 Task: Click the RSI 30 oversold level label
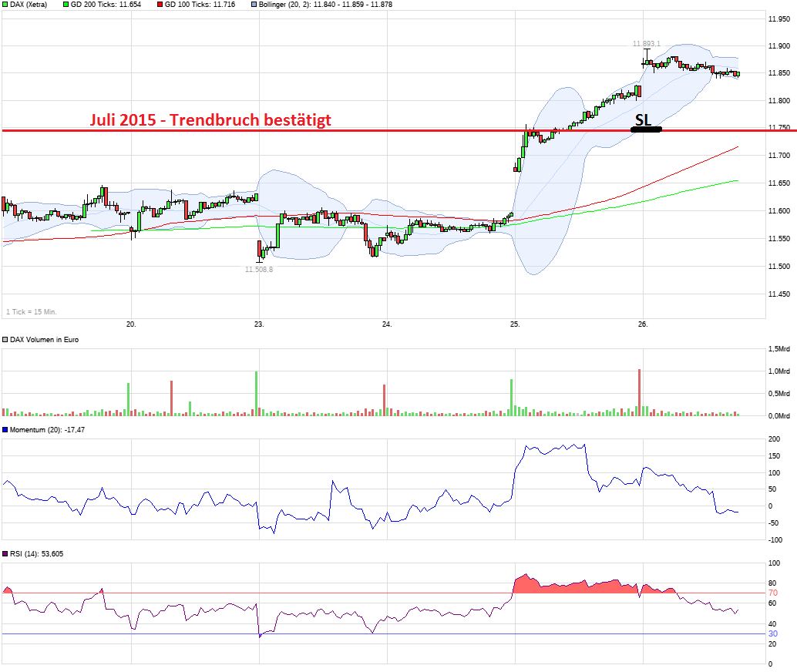pyautogui.click(x=773, y=634)
